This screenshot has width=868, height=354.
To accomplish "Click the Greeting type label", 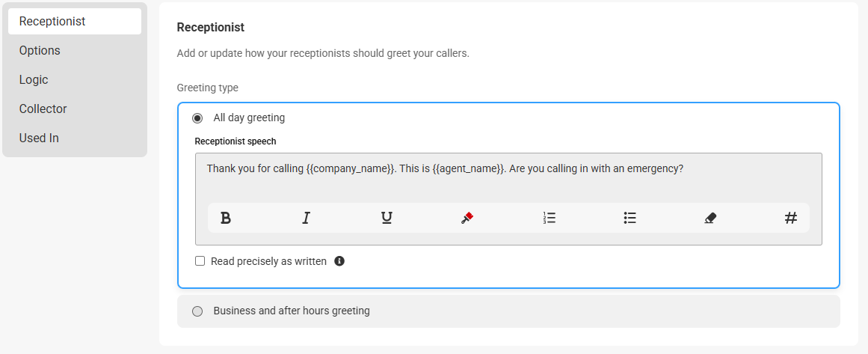I will (208, 88).
